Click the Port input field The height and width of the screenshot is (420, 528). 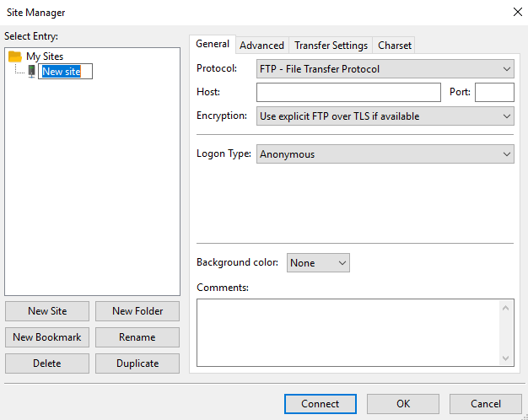click(494, 92)
